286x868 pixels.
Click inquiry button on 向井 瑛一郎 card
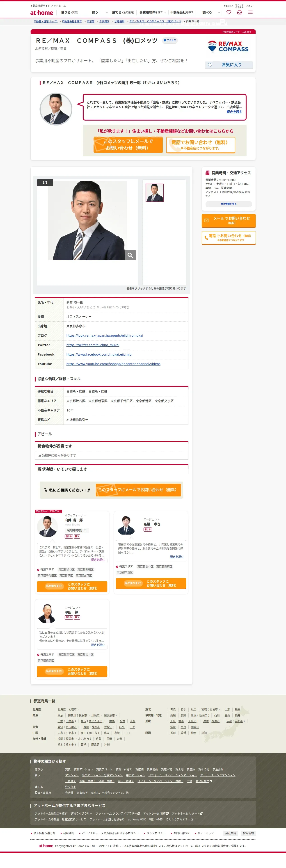tap(72, 586)
